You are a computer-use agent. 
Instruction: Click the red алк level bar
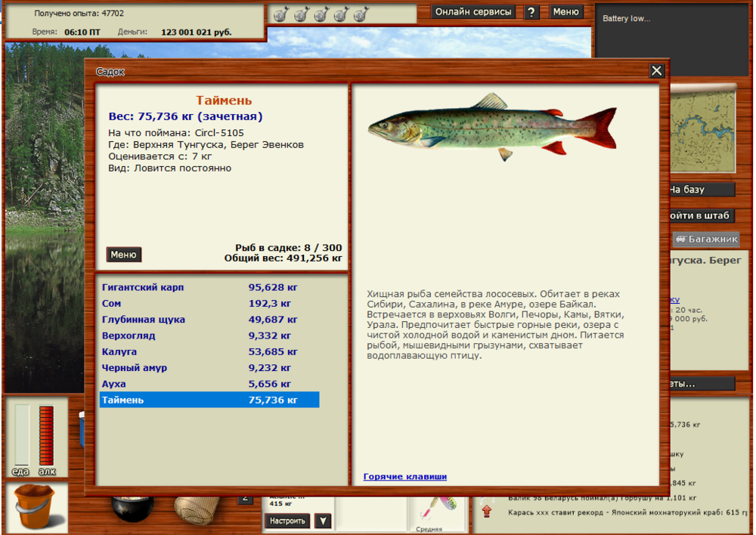pos(47,435)
